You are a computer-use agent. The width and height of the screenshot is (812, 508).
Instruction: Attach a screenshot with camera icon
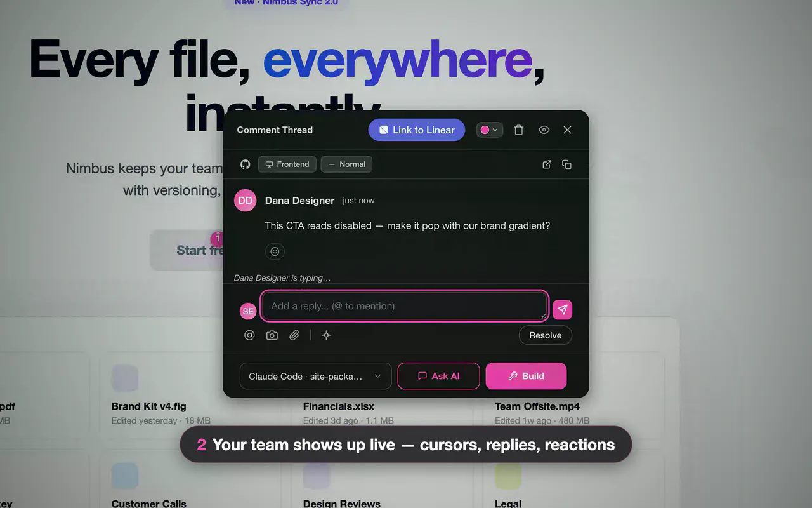tap(272, 335)
